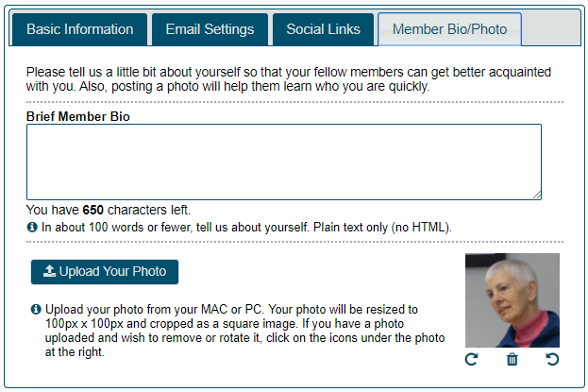The width and height of the screenshot is (588, 392).
Task: Delete photo with the trash icon
Action: (512, 359)
